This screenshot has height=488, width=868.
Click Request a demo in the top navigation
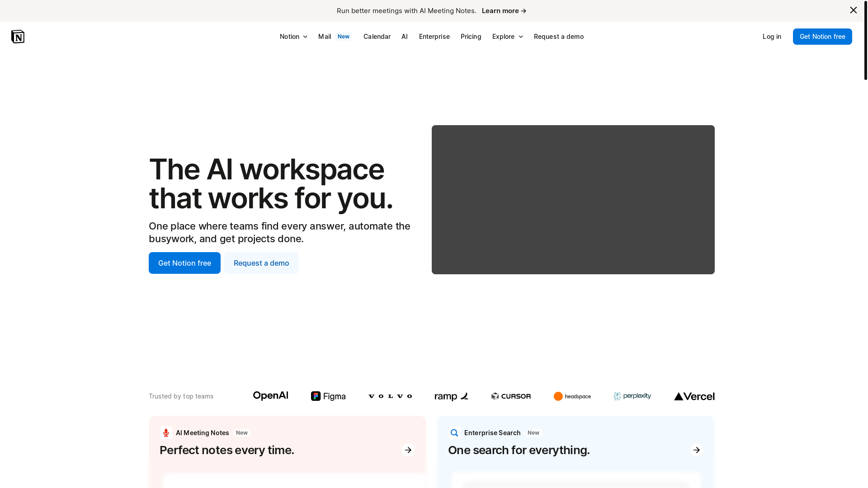coord(559,37)
